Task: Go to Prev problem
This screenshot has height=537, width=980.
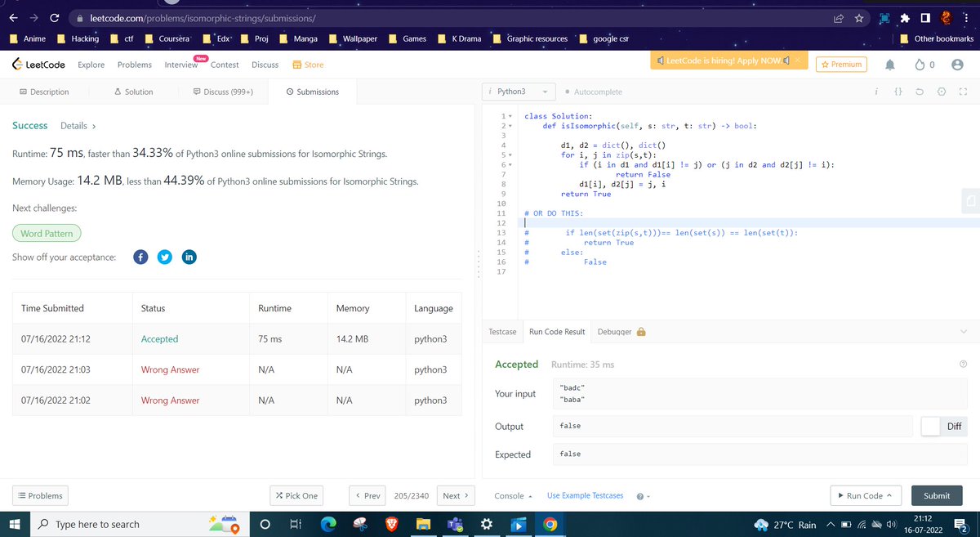Action: tap(367, 495)
